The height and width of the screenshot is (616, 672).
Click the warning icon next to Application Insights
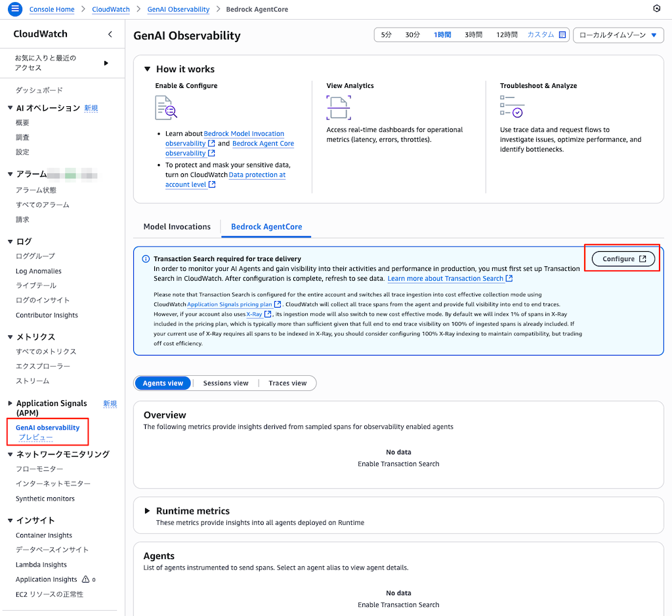[86, 579]
